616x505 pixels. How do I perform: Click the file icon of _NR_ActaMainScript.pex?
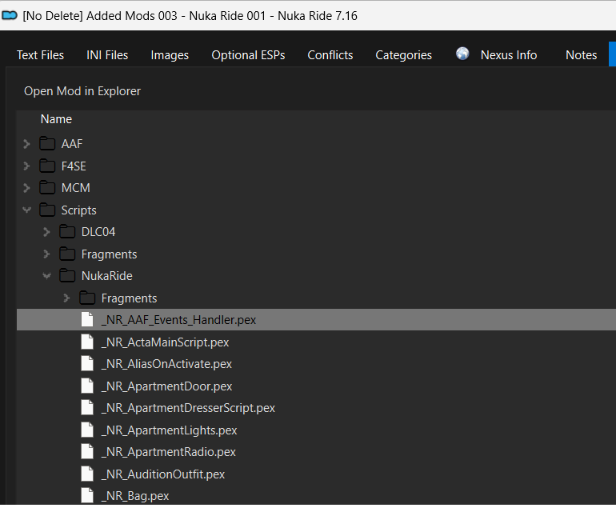coord(87,342)
